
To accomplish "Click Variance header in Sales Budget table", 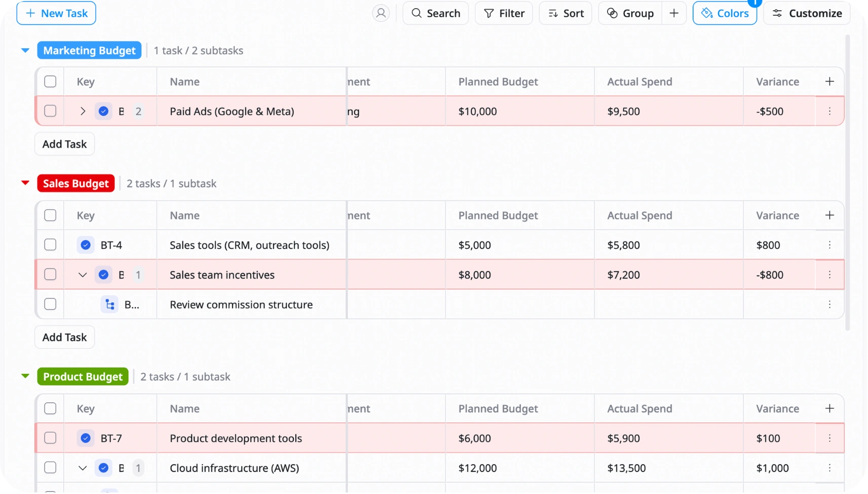I will click(777, 215).
